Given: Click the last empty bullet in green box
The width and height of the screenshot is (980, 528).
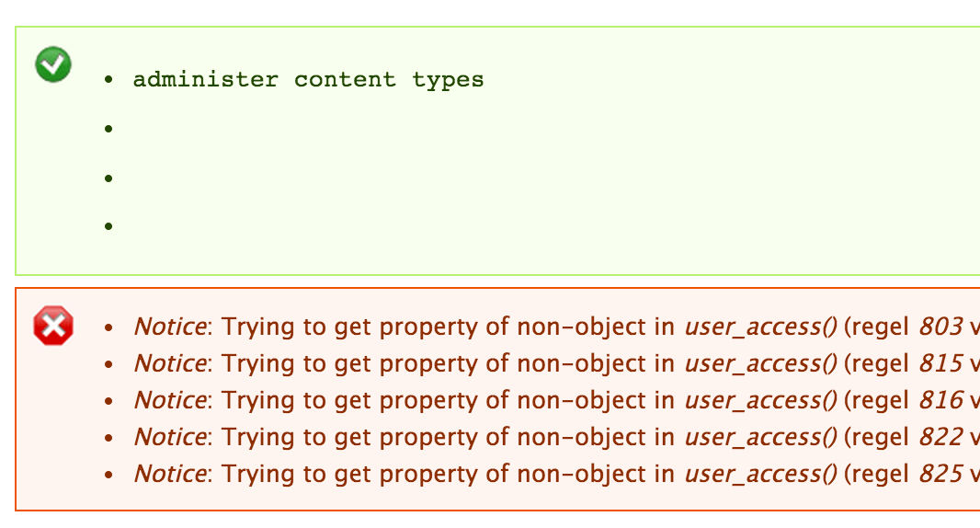Looking at the screenshot, I should [x=108, y=225].
